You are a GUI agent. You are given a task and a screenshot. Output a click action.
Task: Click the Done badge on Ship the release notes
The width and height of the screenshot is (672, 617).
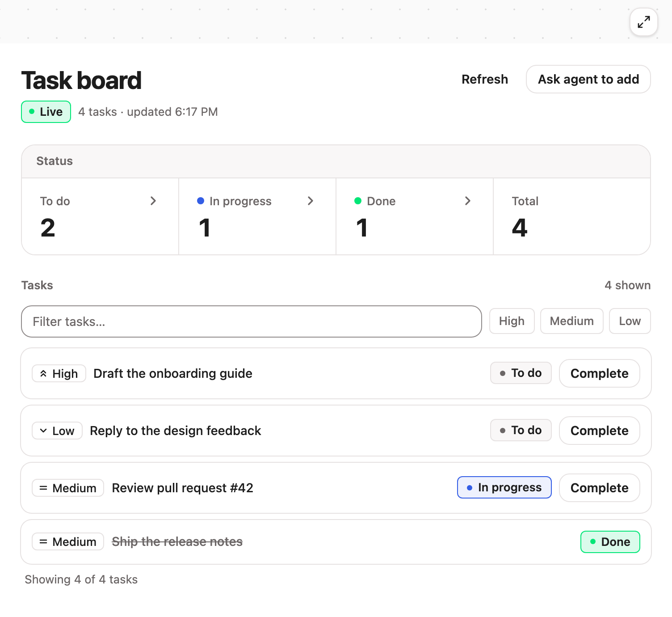pyautogui.click(x=610, y=542)
